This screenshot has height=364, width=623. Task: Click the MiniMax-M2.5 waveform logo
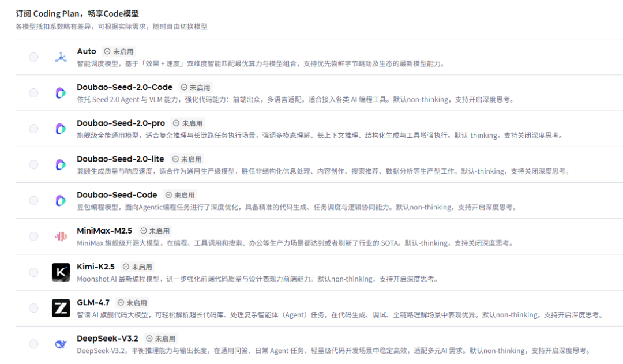point(61,237)
